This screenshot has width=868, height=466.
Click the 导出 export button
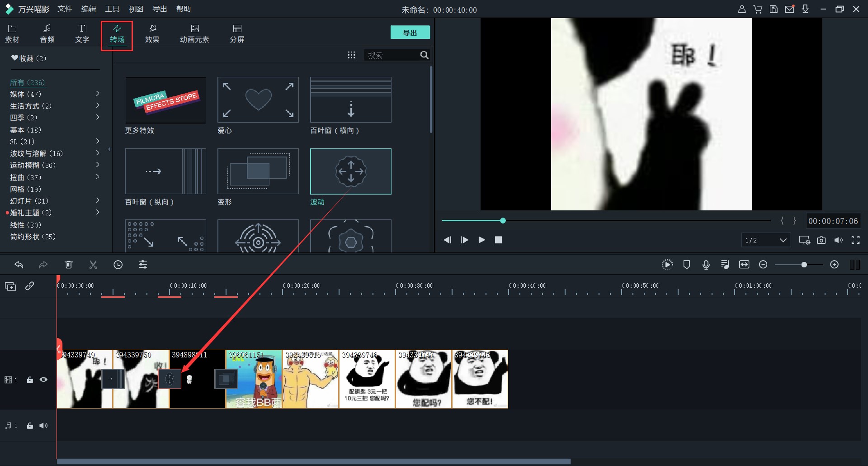pos(410,33)
